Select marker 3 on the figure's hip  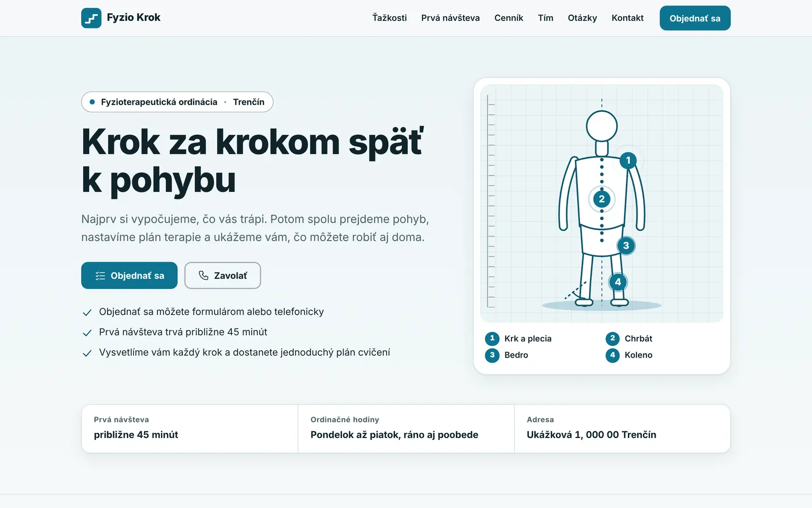pos(626,246)
